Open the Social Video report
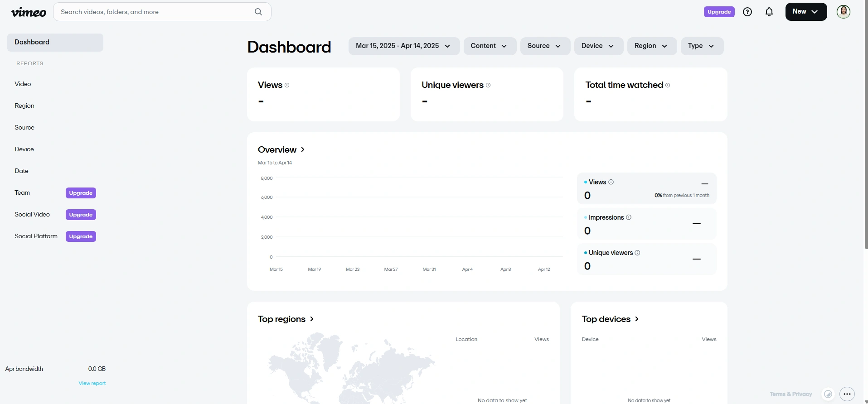The width and height of the screenshot is (868, 404). (32, 215)
